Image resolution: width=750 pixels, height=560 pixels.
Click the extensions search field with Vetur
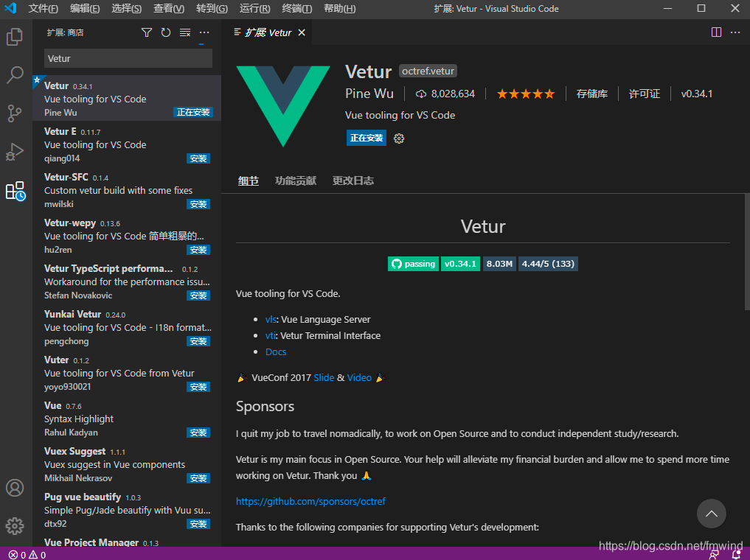128,58
